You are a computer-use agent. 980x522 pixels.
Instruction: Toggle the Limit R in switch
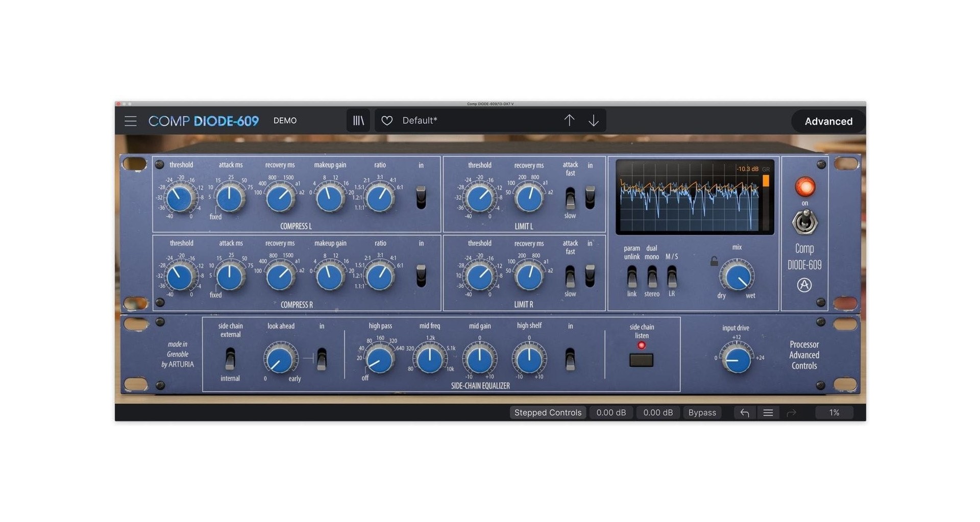(x=590, y=276)
